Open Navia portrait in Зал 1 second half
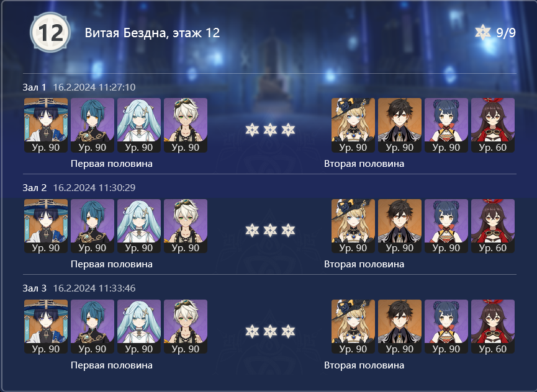Image resolution: width=537 pixels, height=392 pixels. pos(353,125)
